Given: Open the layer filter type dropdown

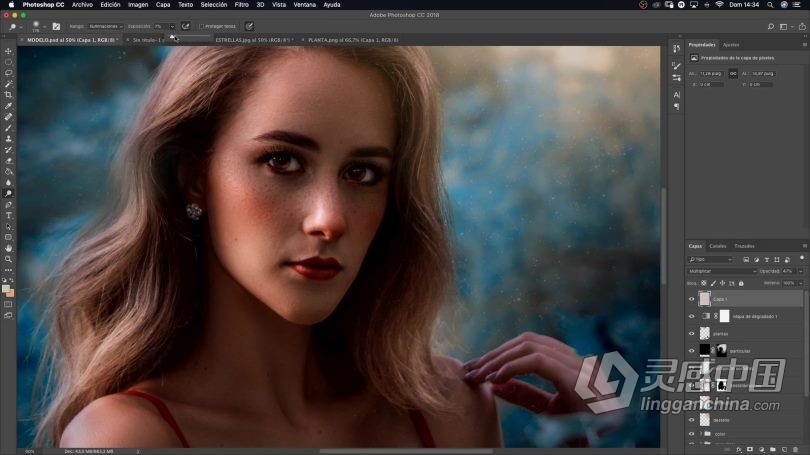Looking at the screenshot, I should pyautogui.click(x=710, y=259).
